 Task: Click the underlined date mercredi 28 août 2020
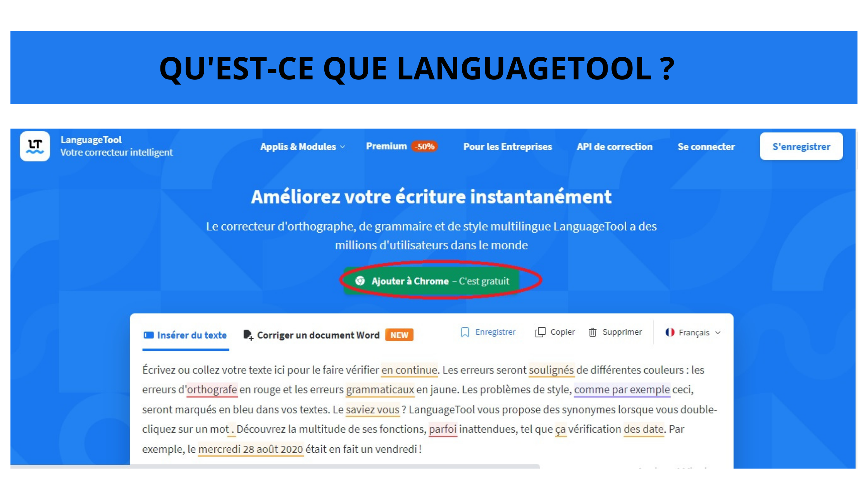(x=250, y=449)
